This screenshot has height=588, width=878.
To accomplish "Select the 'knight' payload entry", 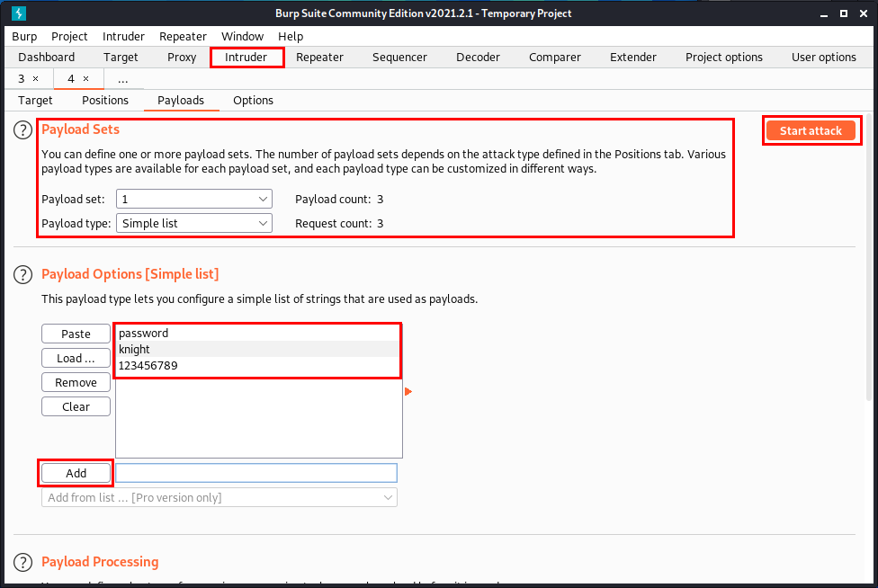I will (259, 349).
